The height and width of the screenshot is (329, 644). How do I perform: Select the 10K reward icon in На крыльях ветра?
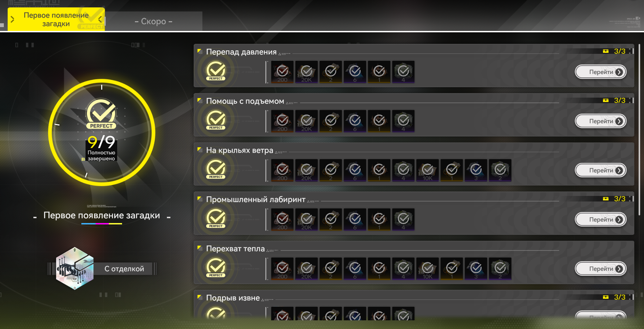(x=427, y=170)
